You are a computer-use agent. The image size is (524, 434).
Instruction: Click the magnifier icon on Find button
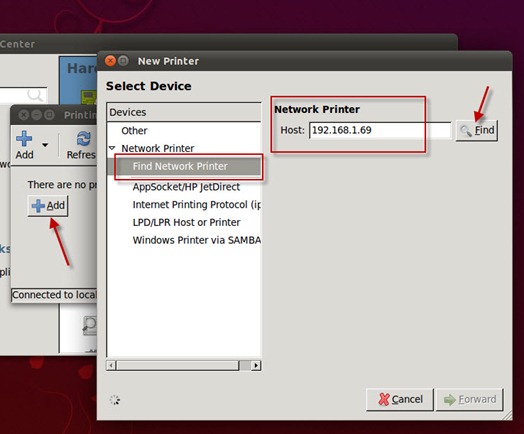point(466,130)
